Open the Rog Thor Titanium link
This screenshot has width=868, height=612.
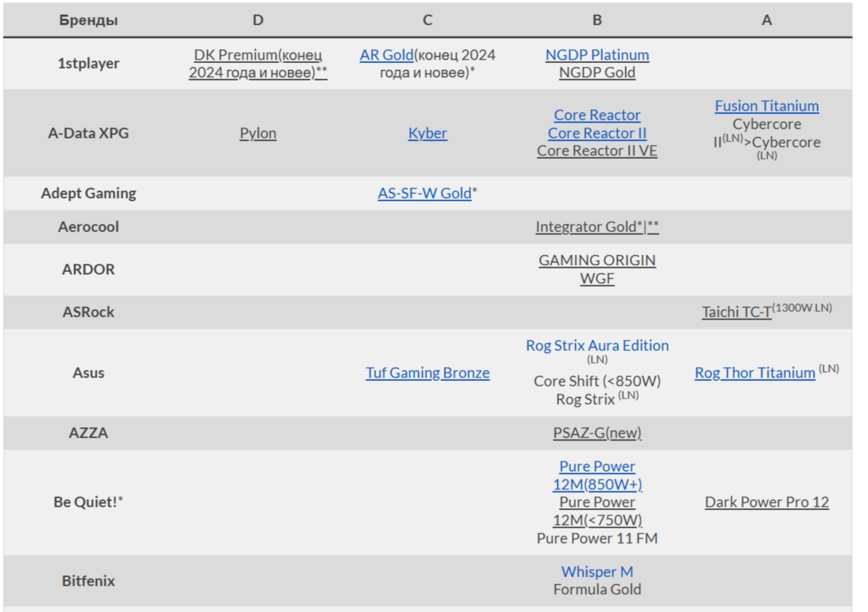[x=755, y=373]
